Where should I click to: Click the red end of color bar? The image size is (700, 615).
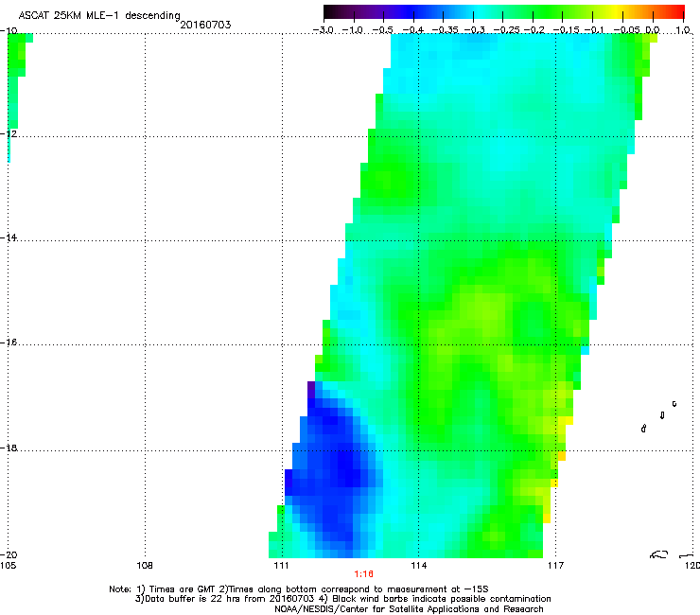point(678,11)
